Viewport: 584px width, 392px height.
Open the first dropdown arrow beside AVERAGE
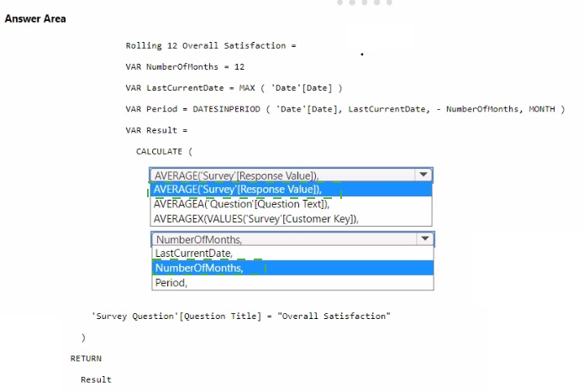pyautogui.click(x=424, y=175)
